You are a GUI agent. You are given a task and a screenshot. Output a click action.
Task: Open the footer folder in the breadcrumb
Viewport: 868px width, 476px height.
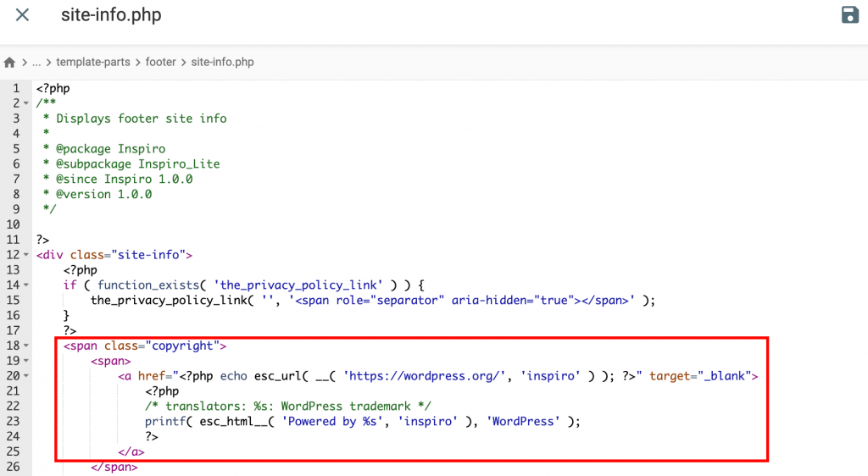coord(159,63)
